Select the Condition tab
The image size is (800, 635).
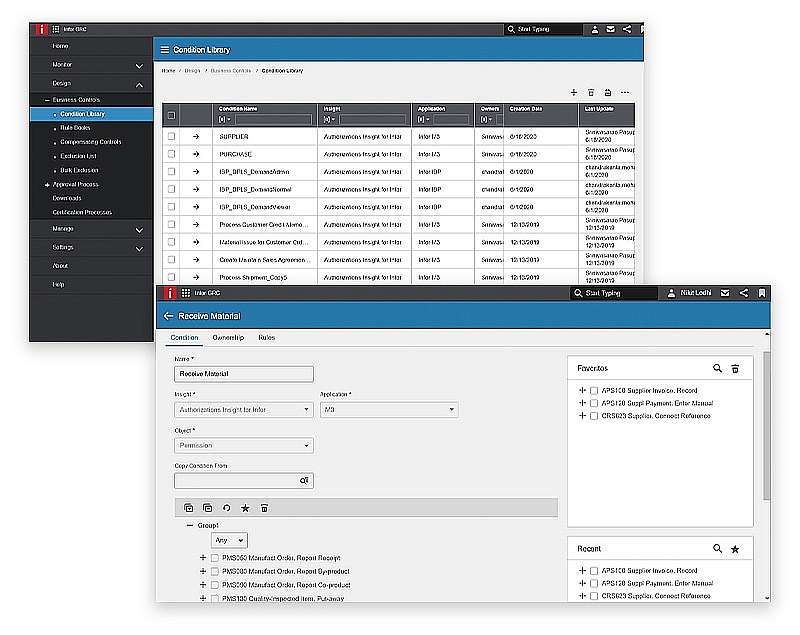[184, 338]
